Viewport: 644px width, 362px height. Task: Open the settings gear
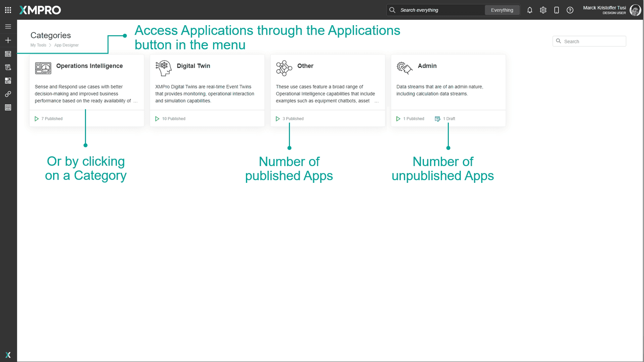coord(543,10)
